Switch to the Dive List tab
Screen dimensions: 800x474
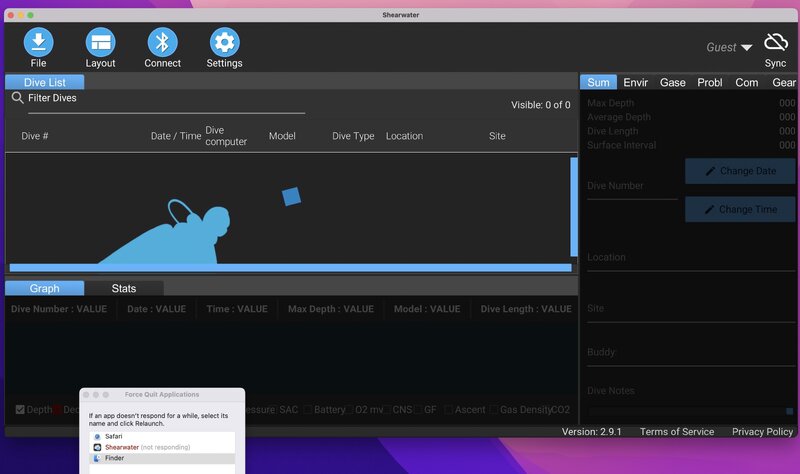point(45,82)
